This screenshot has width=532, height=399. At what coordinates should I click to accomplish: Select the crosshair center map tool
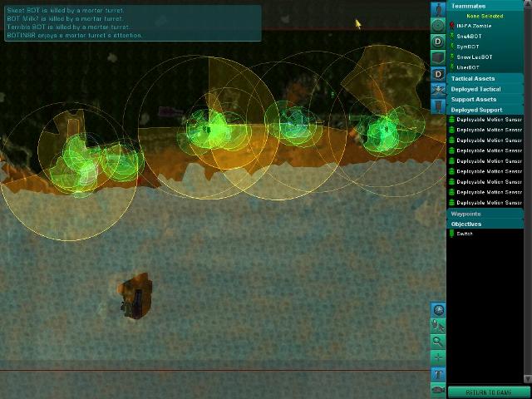pyautogui.click(x=438, y=358)
